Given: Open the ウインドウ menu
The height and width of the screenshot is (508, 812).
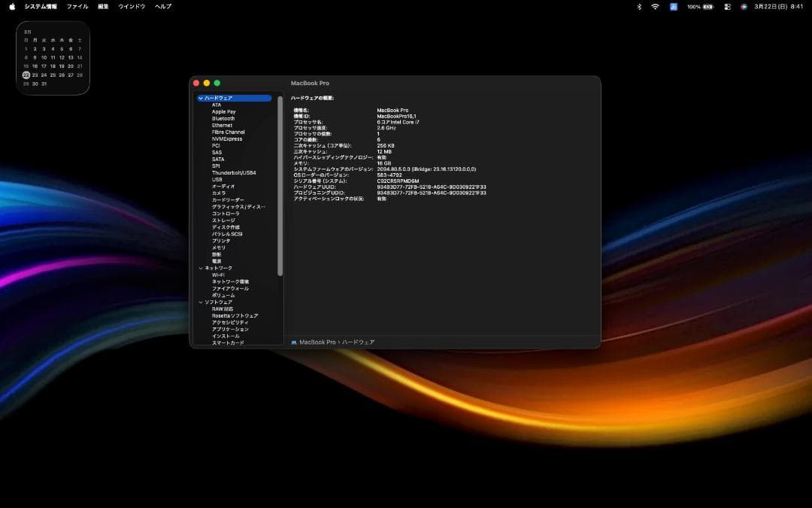Looking at the screenshot, I should click(x=132, y=7).
